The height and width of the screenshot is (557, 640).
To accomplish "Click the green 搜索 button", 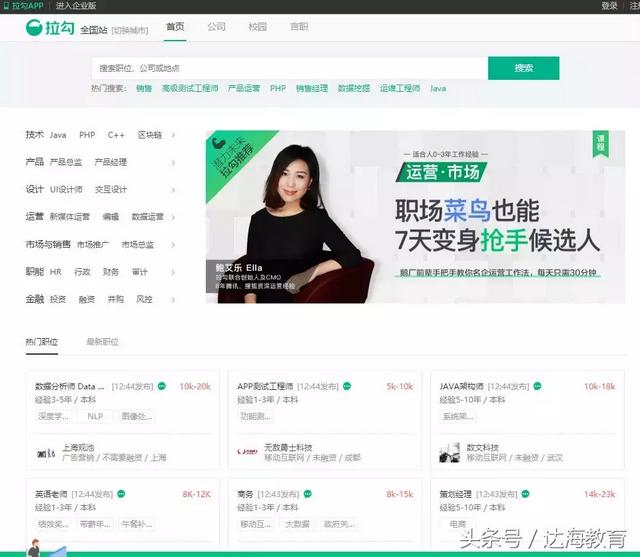I will (x=524, y=68).
